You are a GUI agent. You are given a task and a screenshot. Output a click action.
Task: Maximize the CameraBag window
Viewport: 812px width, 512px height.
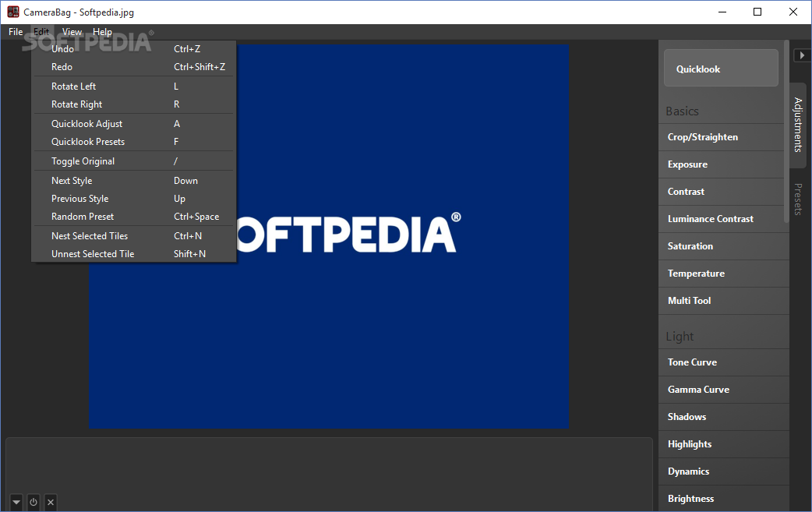(x=757, y=12)
